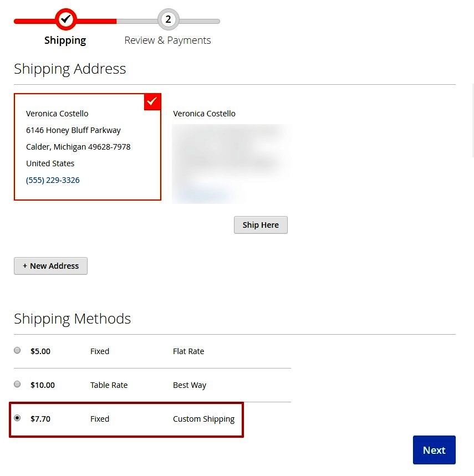Click the step 2 circle indicator
The width and height of the screenshot is (474, 476).
[168, 19]
